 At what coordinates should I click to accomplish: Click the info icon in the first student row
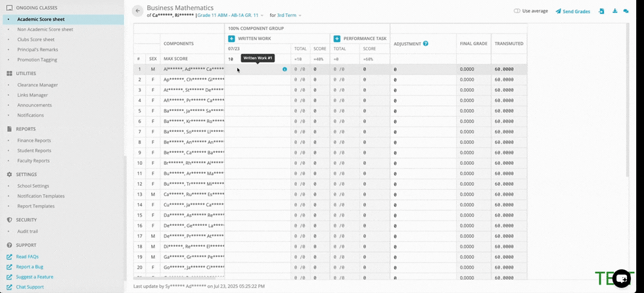285,70
